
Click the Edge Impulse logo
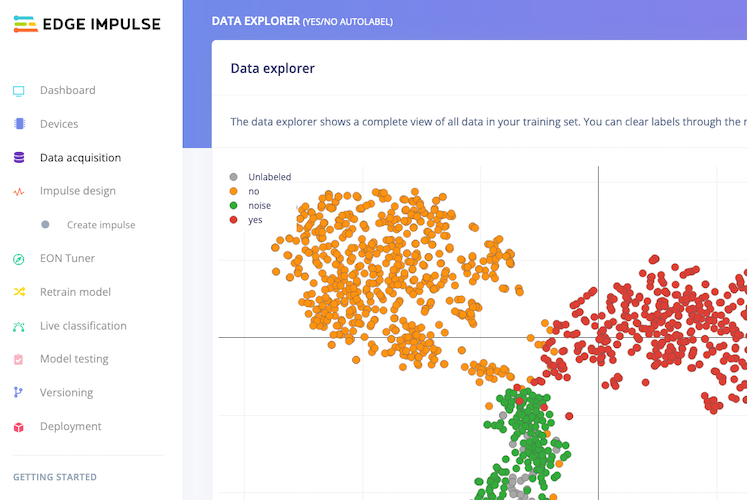point(87,24)
